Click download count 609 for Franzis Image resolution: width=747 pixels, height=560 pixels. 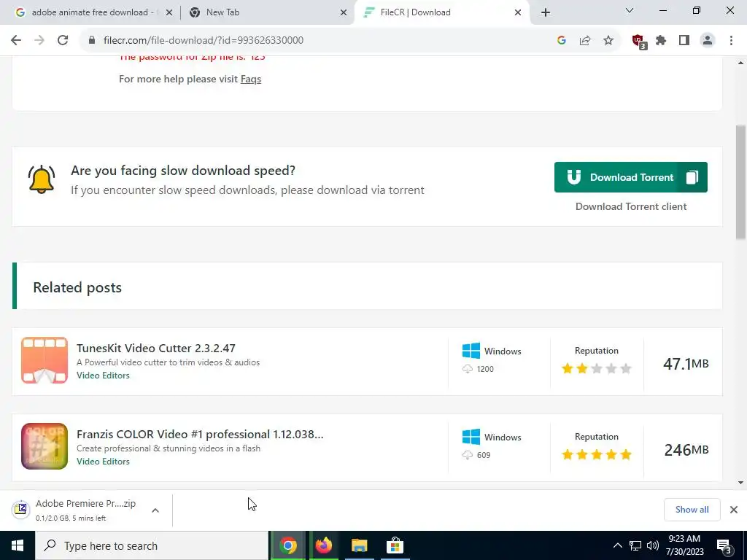click(484, 455)
